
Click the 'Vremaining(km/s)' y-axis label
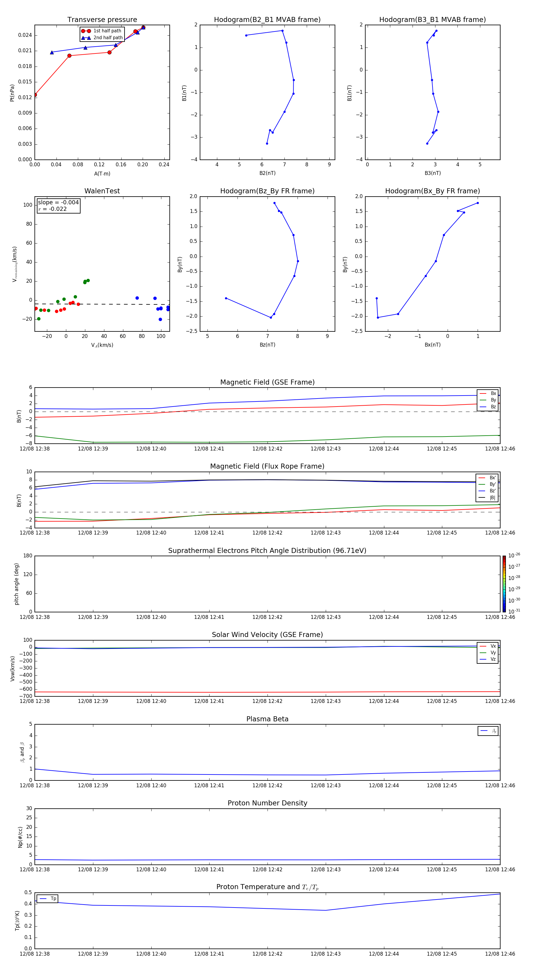coord(15,264)
